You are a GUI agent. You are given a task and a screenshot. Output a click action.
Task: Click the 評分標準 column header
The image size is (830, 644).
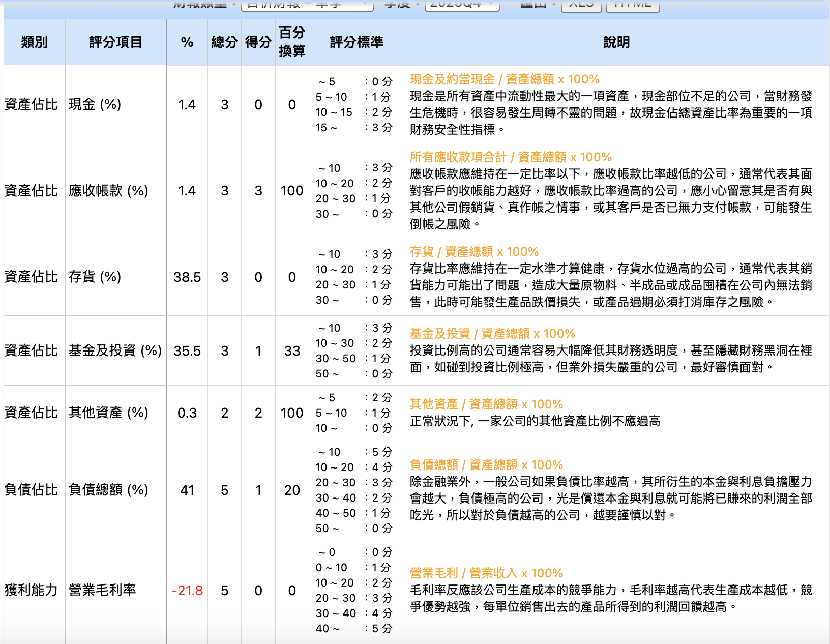click(x=357, y=42)
